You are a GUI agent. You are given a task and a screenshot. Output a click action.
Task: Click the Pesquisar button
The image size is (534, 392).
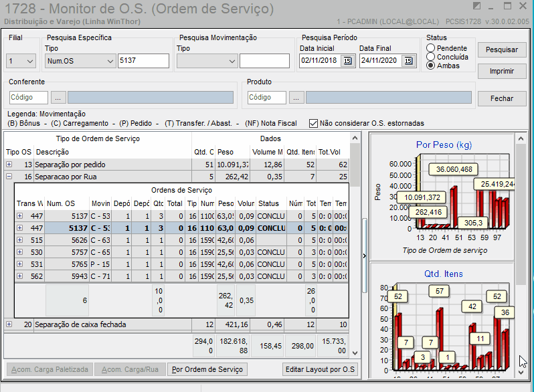[x=502, y=50]
